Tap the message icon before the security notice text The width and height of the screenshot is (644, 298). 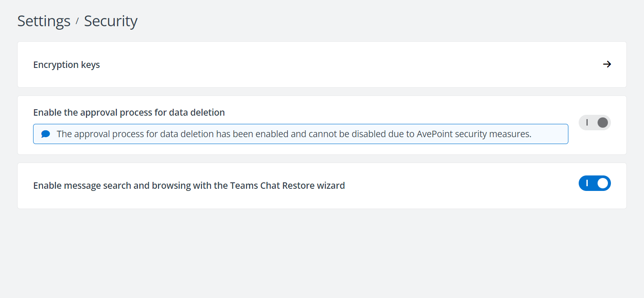(45, 134)
